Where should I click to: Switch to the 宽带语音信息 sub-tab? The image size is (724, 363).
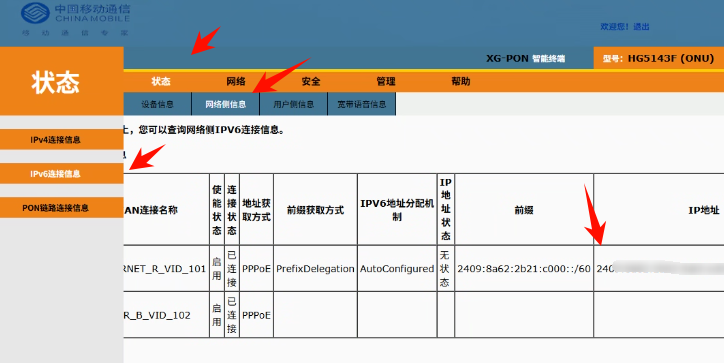click(x=362, y=104)
